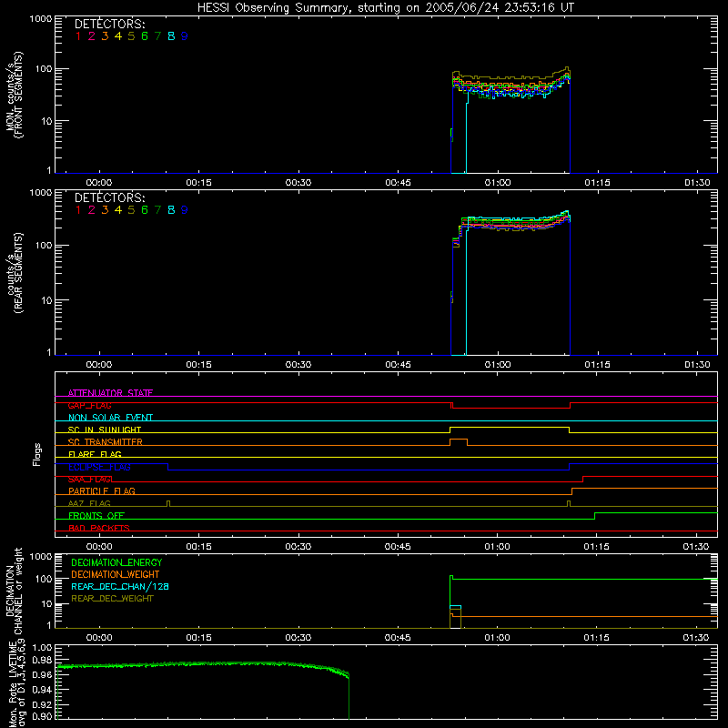The height and width of the screenshot is (728, 728).
Task: Select dark green detector 7 in front segments legend
Action: [157, 36]
